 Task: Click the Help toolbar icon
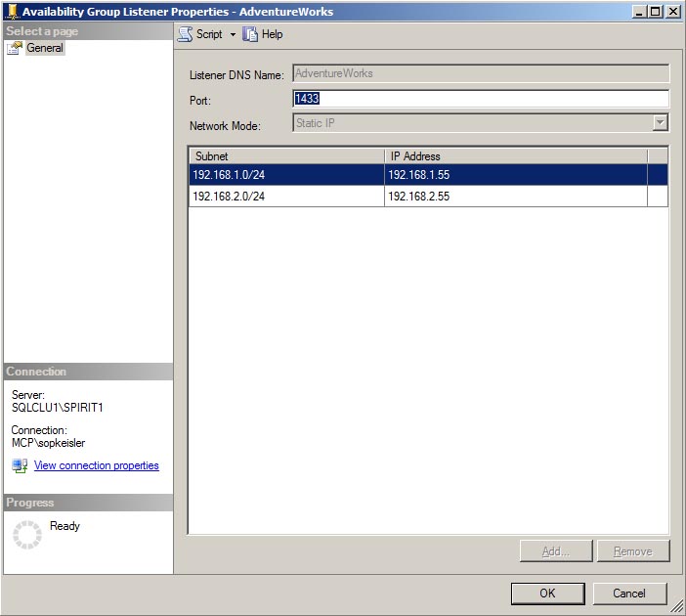click(251, 34)
